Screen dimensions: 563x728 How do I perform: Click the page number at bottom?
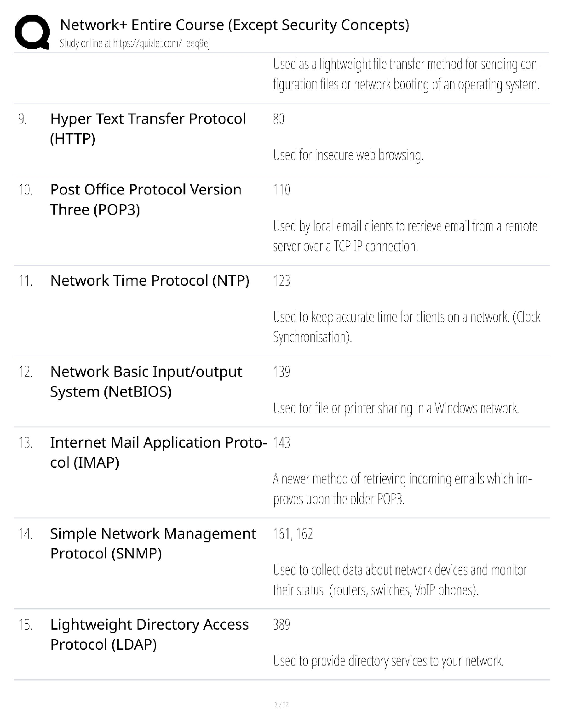coord(281,704)
